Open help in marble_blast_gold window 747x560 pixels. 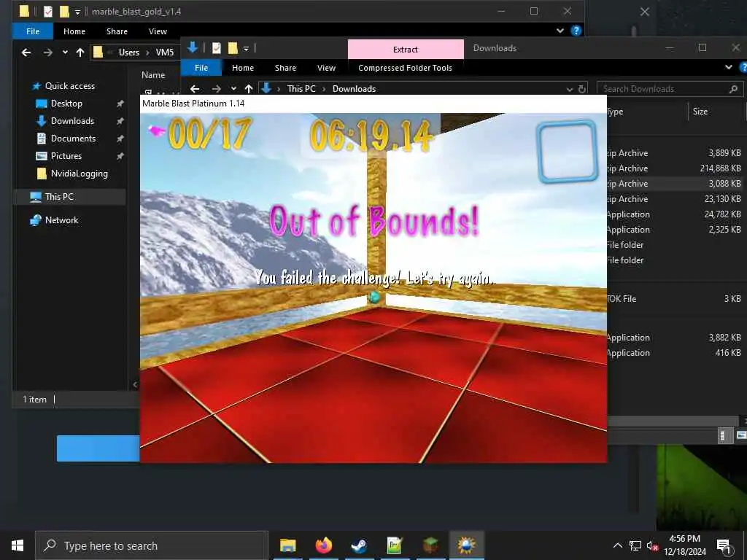[x=576, y=31]
